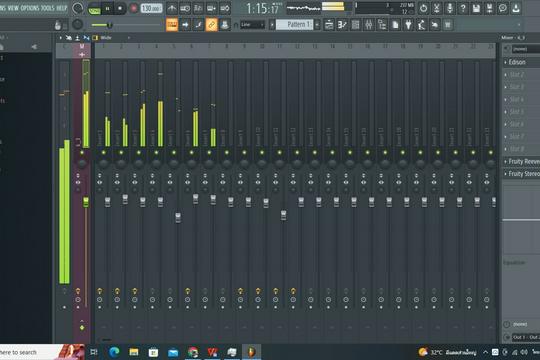
Task: Toggle the metronome icon
Action: pyautogui.click(x=172, y=8)
